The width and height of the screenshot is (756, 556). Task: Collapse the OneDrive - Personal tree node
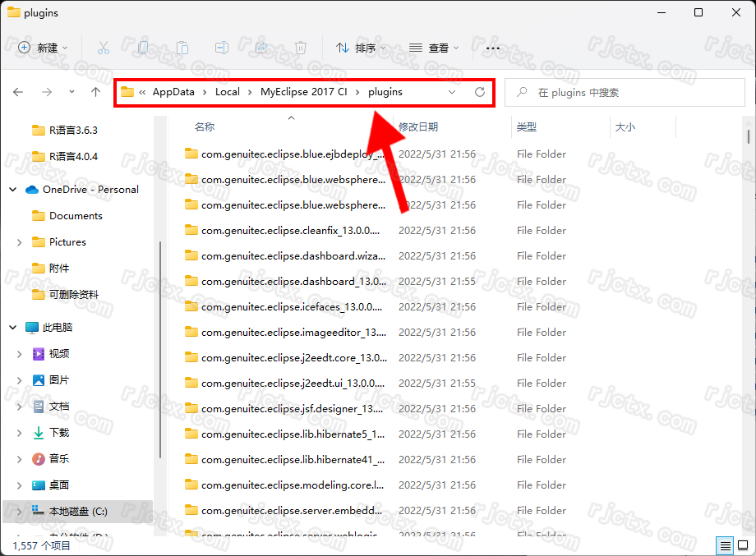point(13,190)
